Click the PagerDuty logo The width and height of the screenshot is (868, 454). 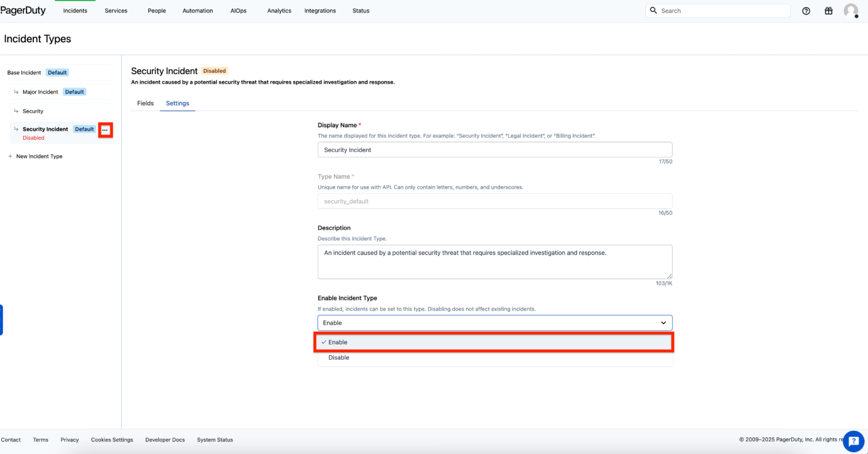[23, 11]
